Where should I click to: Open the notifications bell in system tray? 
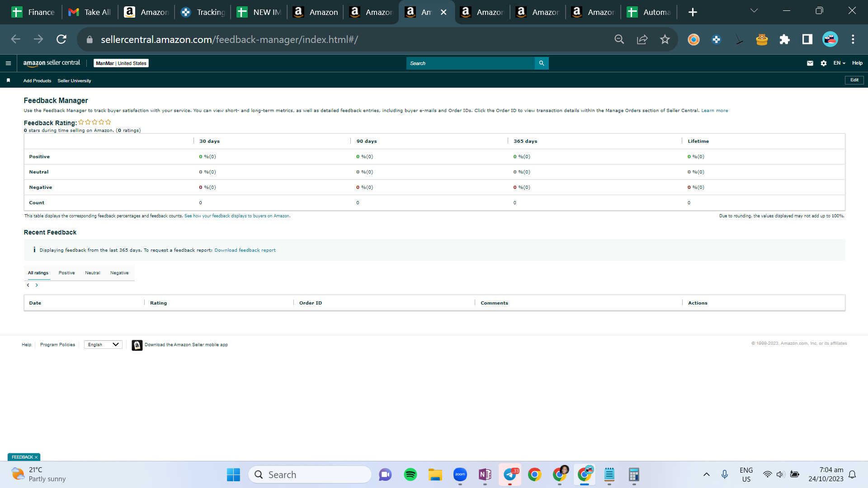[x=852, y=474]
